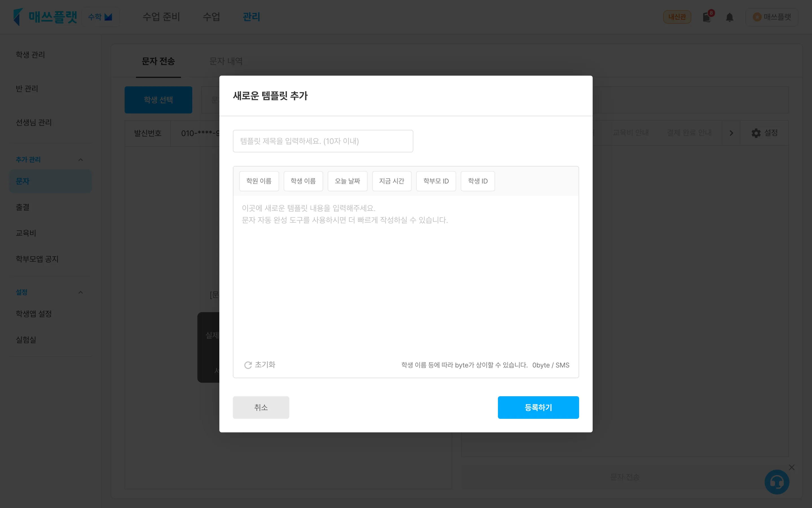Switch to the 문자 내역 tab
812x508 pixels.
tap(226, 61)
